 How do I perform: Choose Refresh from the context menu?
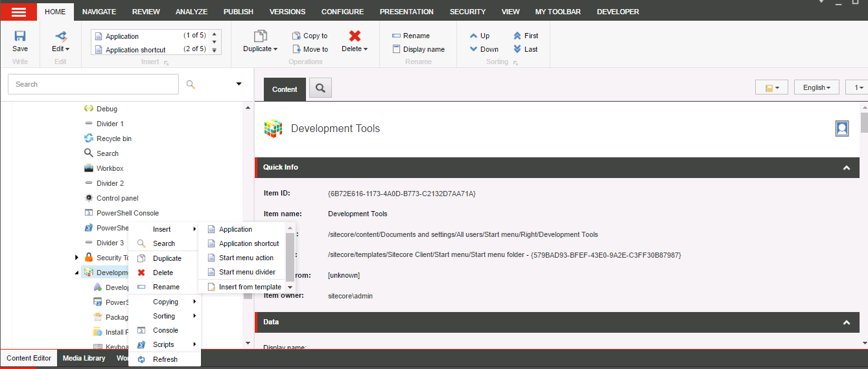164,359
